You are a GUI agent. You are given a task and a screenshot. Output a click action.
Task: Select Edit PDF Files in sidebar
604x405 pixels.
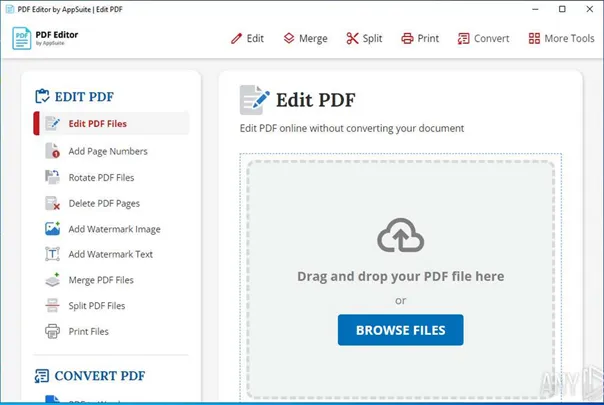click(x=112, y=124)
